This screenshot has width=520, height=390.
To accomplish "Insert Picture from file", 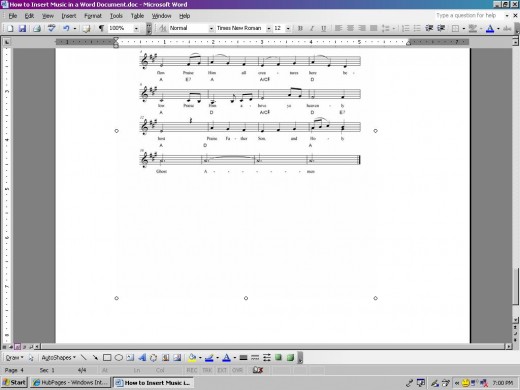I will point(177,358).
